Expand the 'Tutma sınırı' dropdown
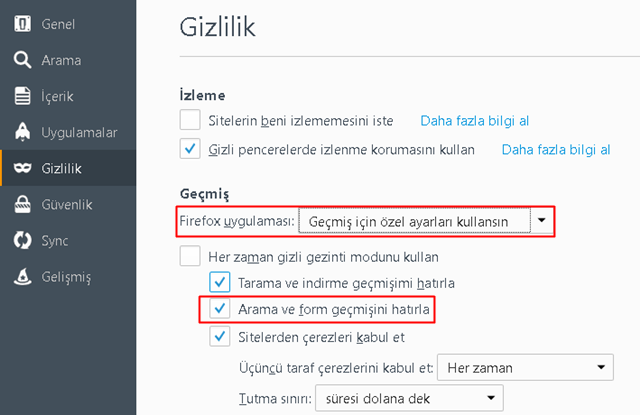The height and width of the screenshot is (415, 640). (x=409, y=399)
